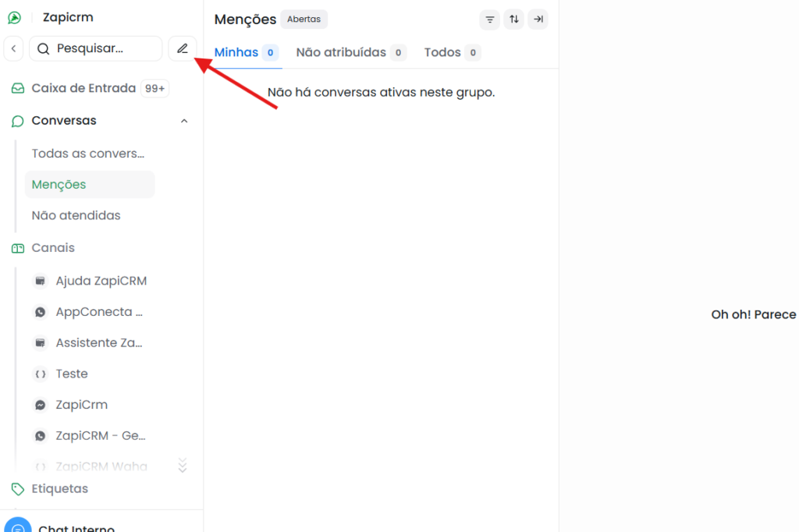This screenshot has height=532, width=799.
Task: Click the Pesquisar search field
Action: tap(95, 48)
